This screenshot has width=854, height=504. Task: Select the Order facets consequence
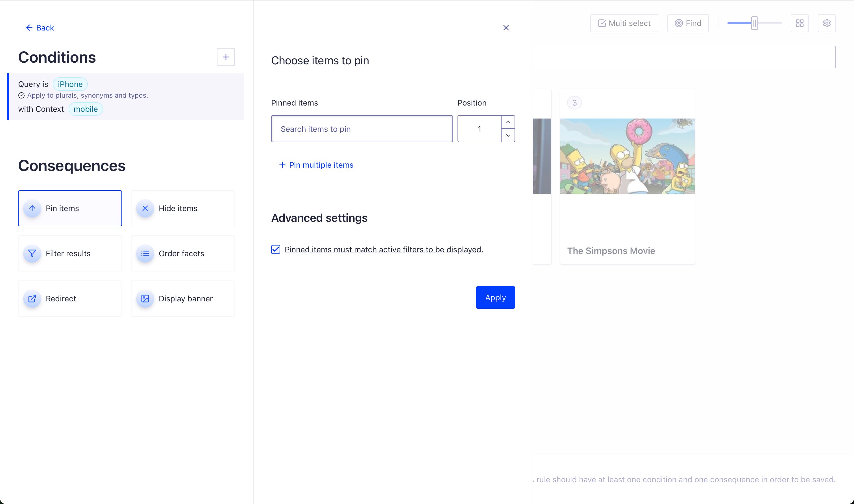[x=182, y=253]
